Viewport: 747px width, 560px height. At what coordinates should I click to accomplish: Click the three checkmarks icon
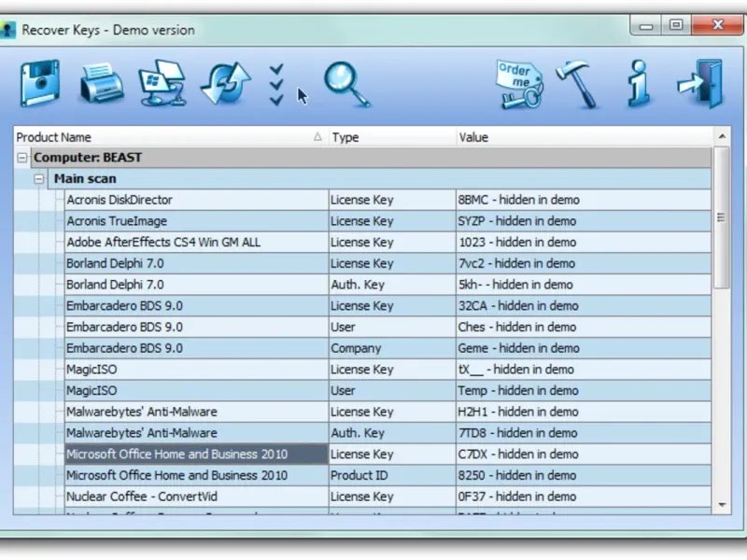276,84
